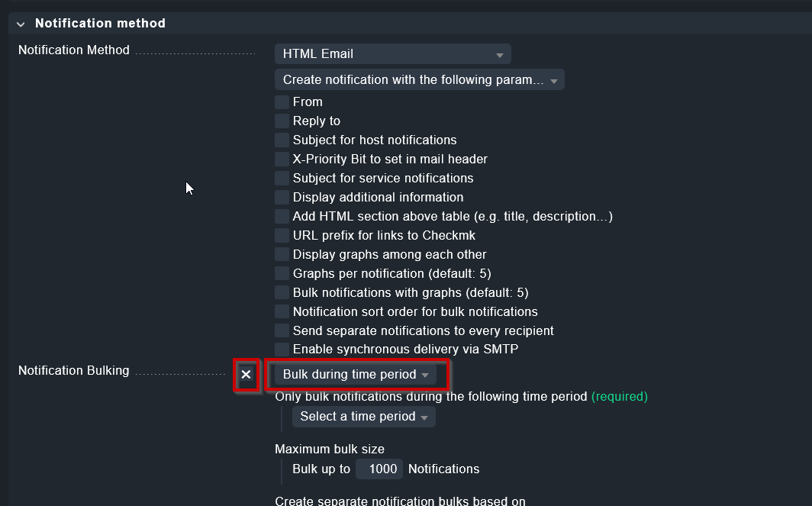Viewport: 812px width, 506px height.
Task: Enable Add HTML section above table
Action: coord(282,216)
